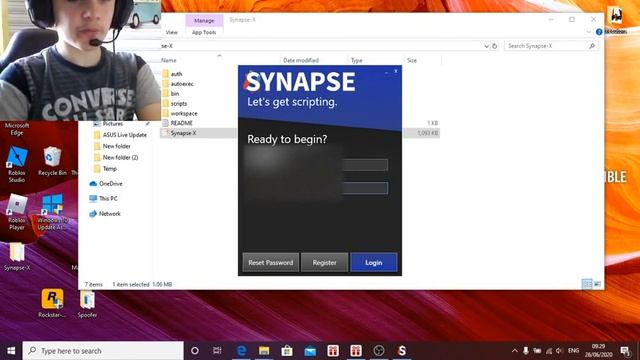
Task: Open the Manage ribbon tab
Action: [x=204, y=20]
